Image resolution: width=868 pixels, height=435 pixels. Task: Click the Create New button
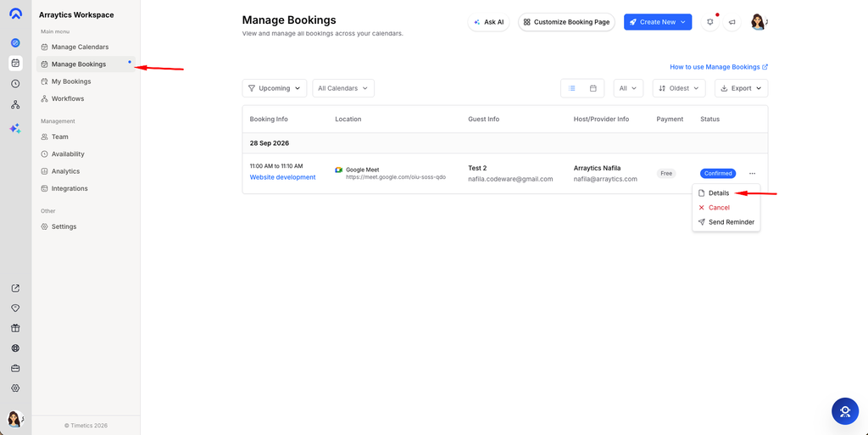coord(658,22)
